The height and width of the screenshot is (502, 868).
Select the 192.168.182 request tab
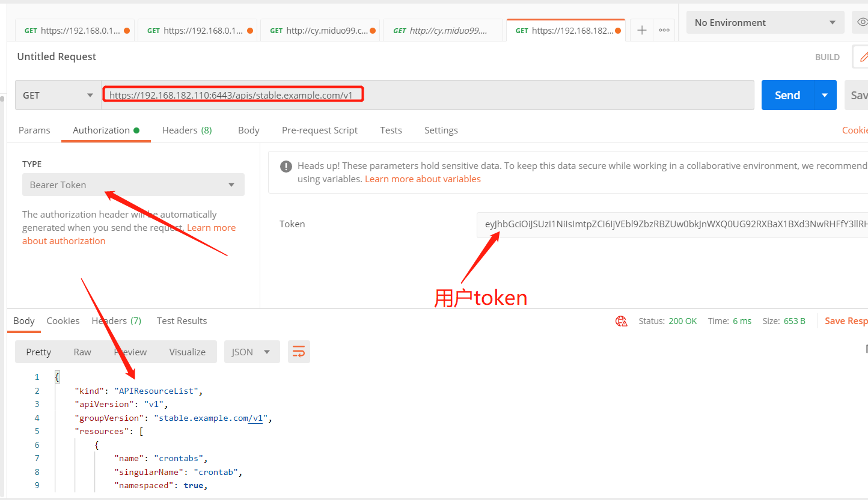coord(566,30)
